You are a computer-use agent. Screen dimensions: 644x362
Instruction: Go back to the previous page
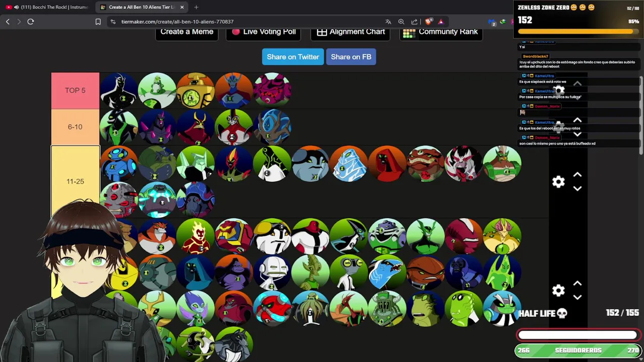8,22
